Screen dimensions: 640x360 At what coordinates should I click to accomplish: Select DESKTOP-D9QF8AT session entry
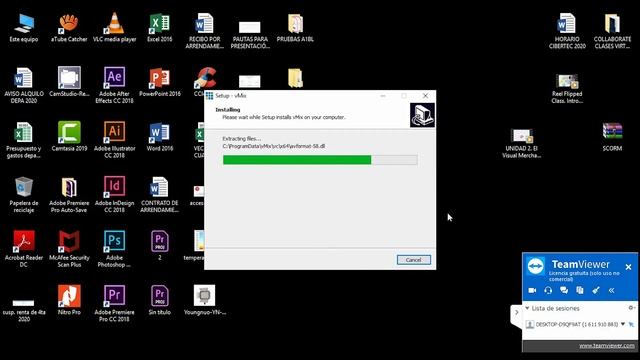[576, 324]
